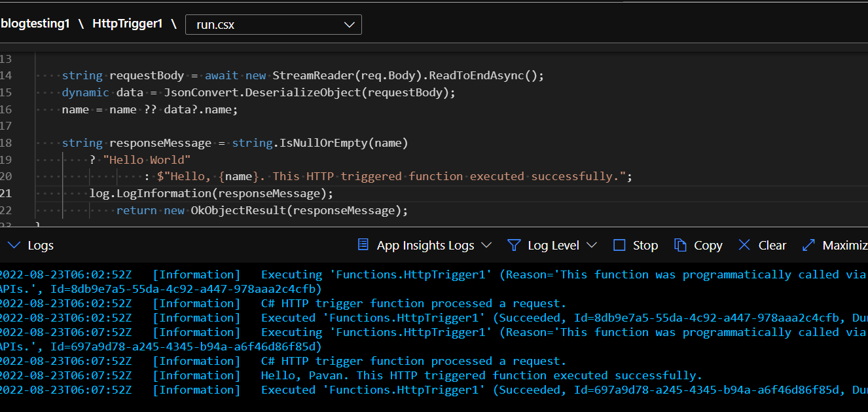868x412 pixels.
Task: Click the square Stop icon in logs toolbar
Action: click(619, 245)
